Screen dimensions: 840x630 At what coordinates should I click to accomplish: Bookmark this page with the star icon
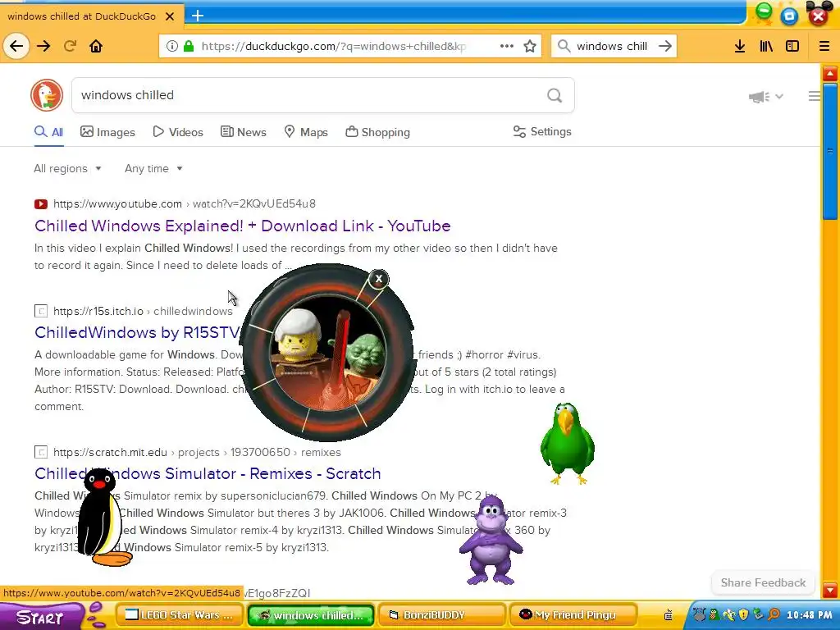tap(530, 46)
